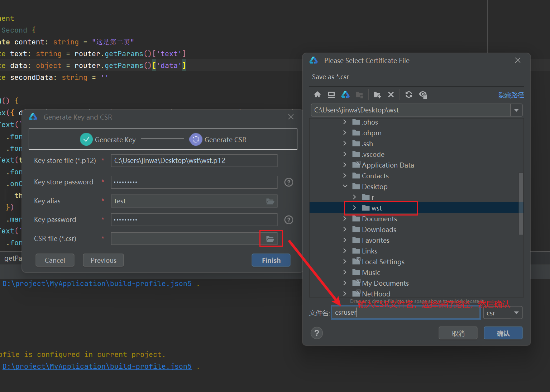Refresh the file tree
Viewport: 550px width, 392px height.
409,95
